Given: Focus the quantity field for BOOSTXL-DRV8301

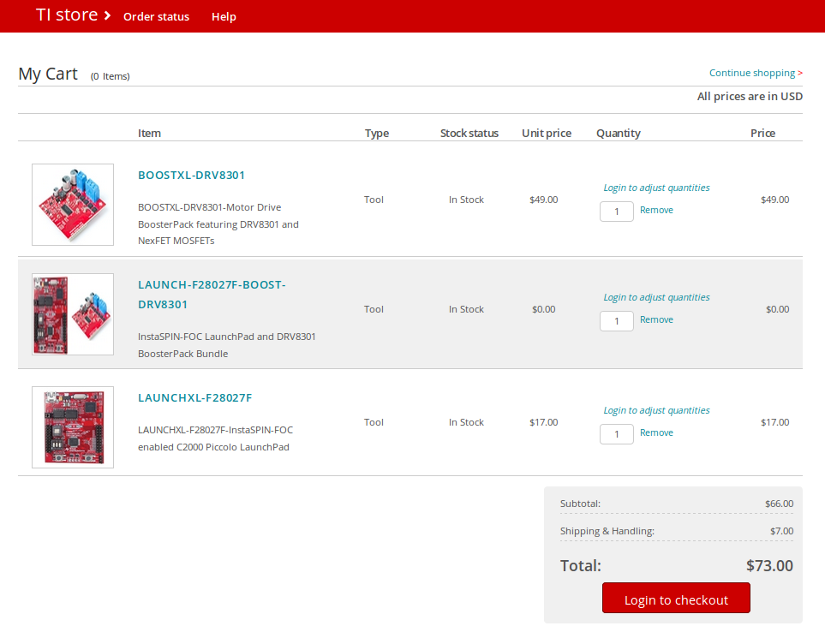Looking at the screenshot, I should point(617,212).
